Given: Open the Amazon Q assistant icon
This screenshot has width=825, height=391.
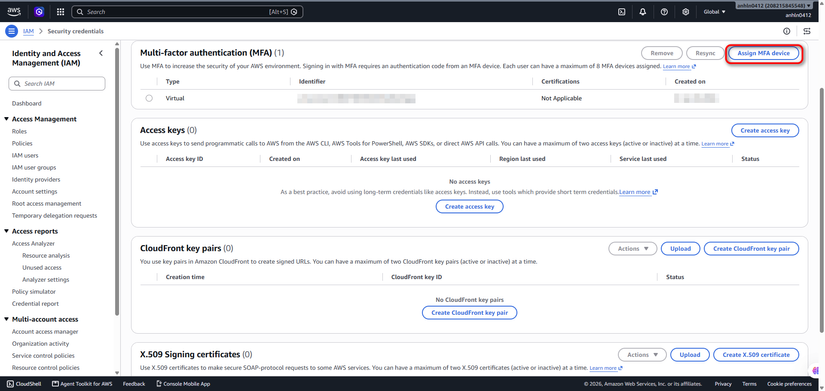Looking at the screenshot, I should [x=39, y=11].
